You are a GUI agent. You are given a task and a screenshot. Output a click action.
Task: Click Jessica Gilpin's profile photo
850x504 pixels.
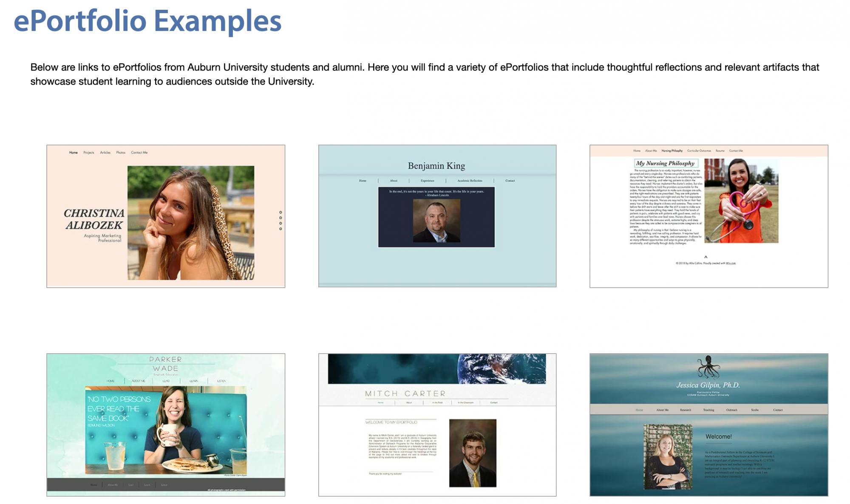tap(668, 456)
